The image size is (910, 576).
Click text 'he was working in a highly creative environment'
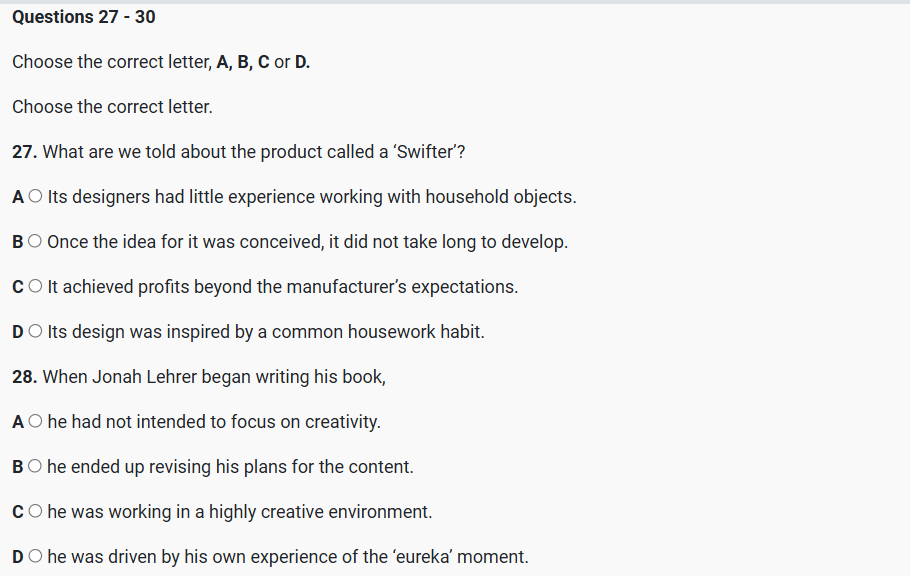click(x=240, y=512)
